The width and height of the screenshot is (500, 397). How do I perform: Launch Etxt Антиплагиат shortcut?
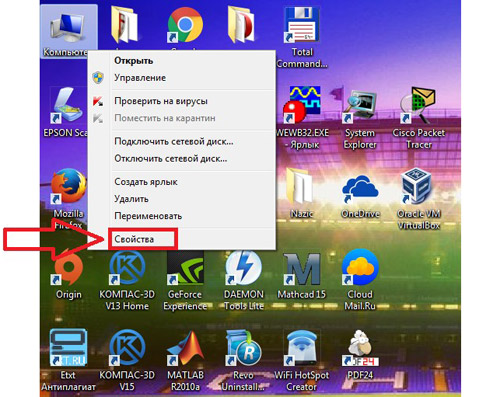point(68,348)
